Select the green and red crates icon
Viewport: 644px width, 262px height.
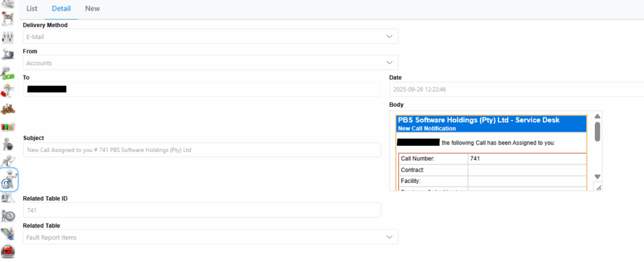(9, 126)
